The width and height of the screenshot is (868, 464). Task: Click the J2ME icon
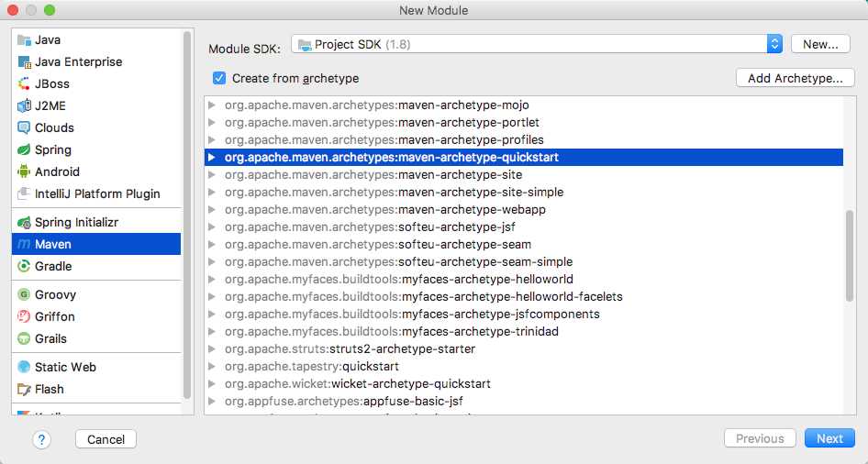pos(24,105)
